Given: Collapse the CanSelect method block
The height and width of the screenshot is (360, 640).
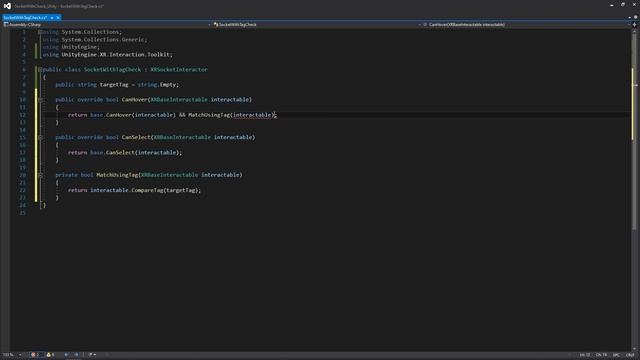Looking at the screenshot, I should 40,137.
